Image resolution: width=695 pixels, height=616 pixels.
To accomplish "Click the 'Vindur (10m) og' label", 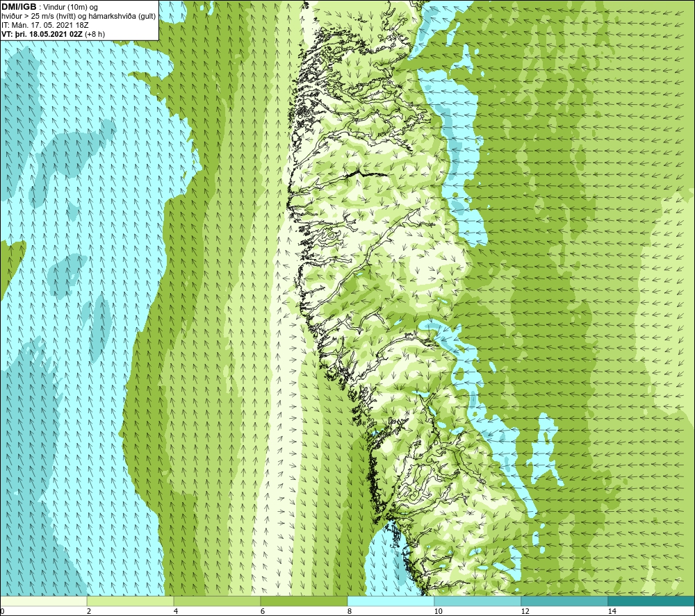I will 70,8.
